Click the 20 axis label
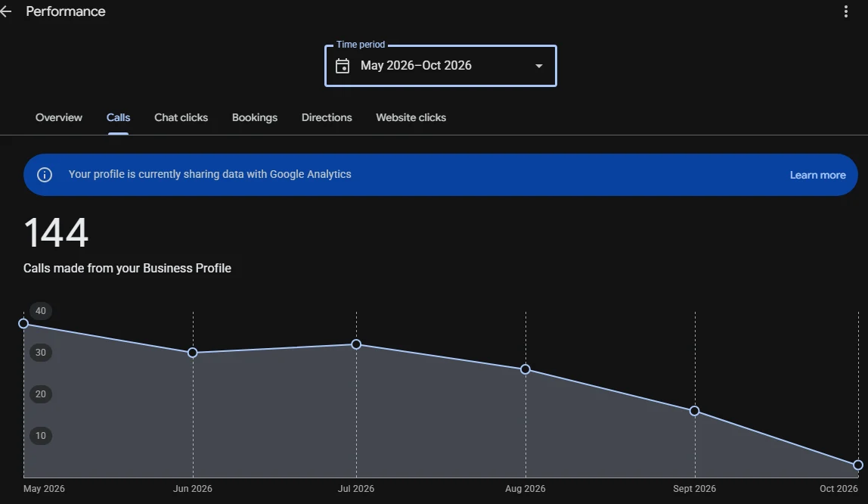Image resolution: width=868 pixels, height=504 pixels. [40, 394]
